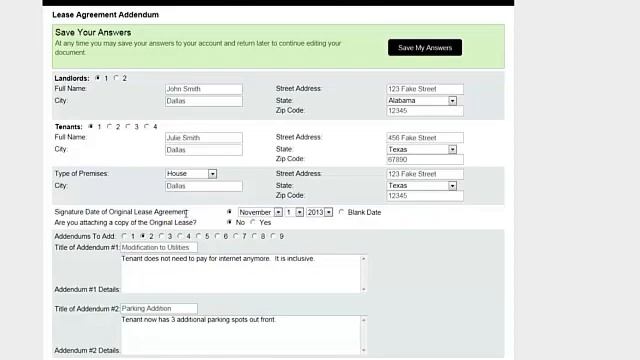This screenshot has height=360, width=640.
Task: Click the premises Zip Code field
Action: pos(425,196)
